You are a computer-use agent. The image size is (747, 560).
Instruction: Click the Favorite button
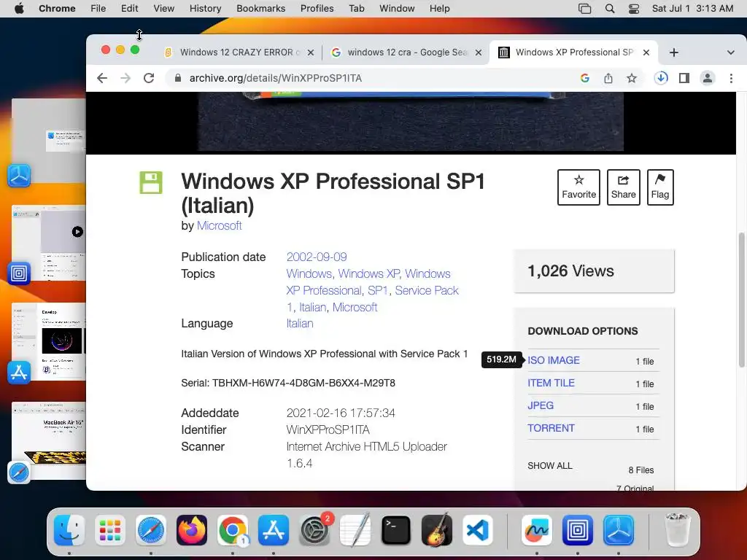coord(578,187)
